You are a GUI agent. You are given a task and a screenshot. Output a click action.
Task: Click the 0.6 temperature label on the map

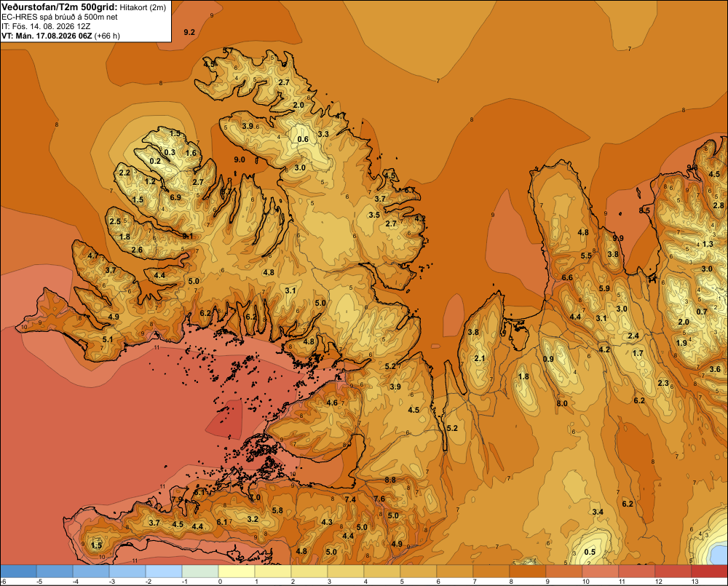pos(303,139)
